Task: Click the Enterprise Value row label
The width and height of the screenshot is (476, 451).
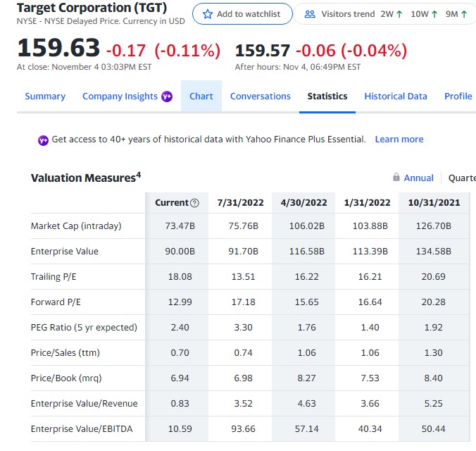Action: pos(65,252)
